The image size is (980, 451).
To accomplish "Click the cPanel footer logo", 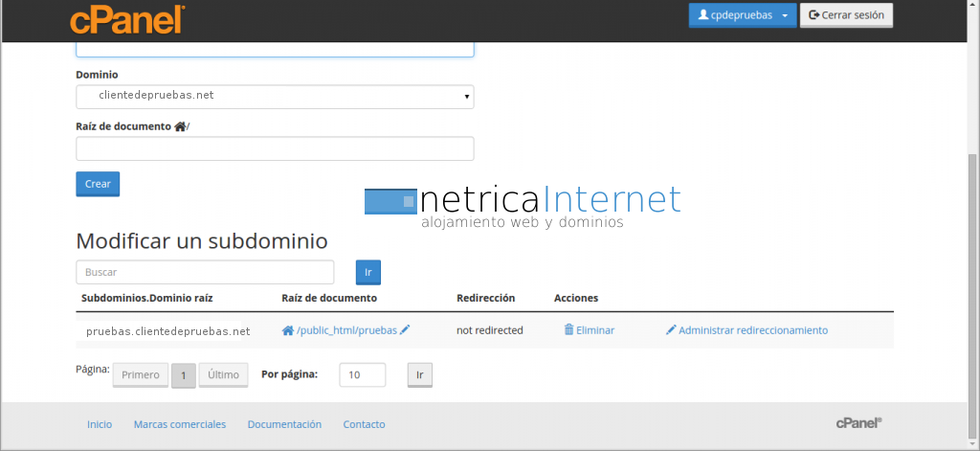I will click(857, 422).
